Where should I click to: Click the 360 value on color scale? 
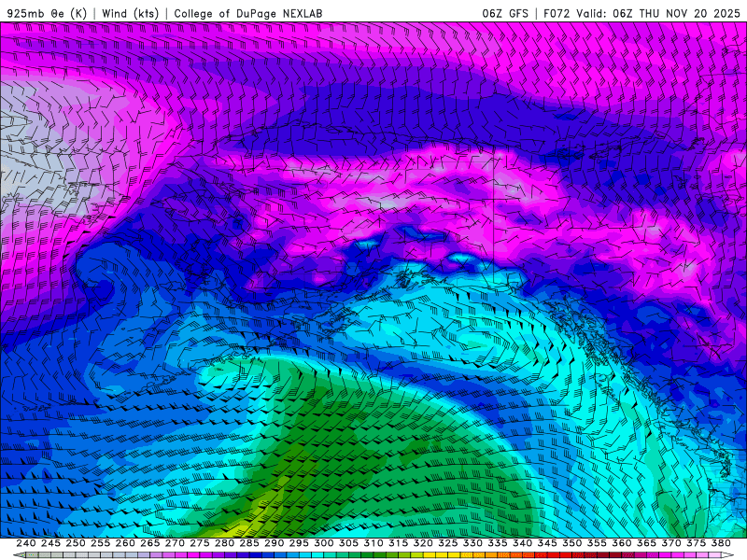click(x=621, y=543)
